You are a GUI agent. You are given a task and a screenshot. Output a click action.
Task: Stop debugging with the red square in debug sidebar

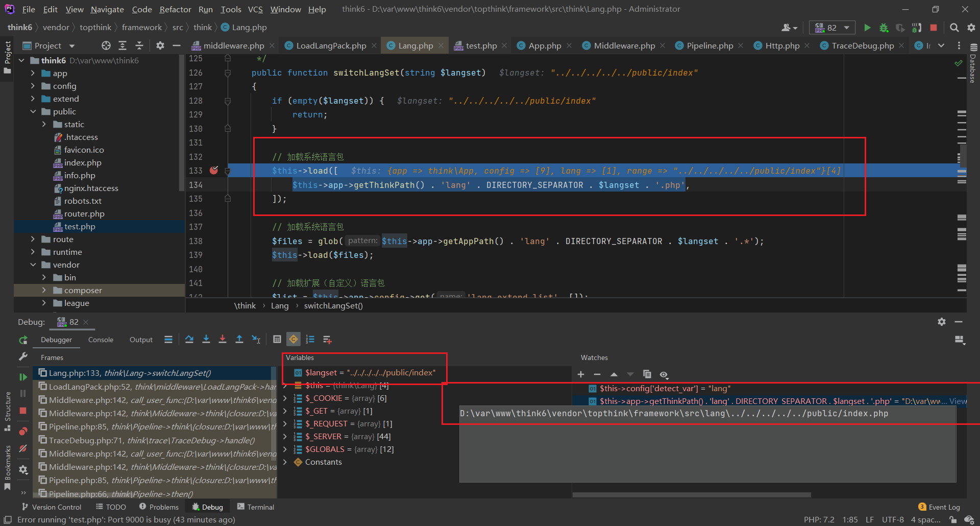click(23, 411)
